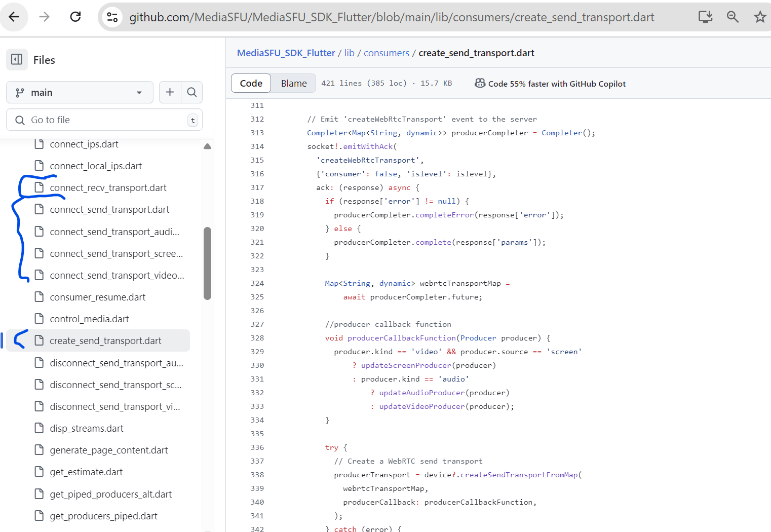
Task: Open consumer_resume.dart file
Action: [98, 297]
